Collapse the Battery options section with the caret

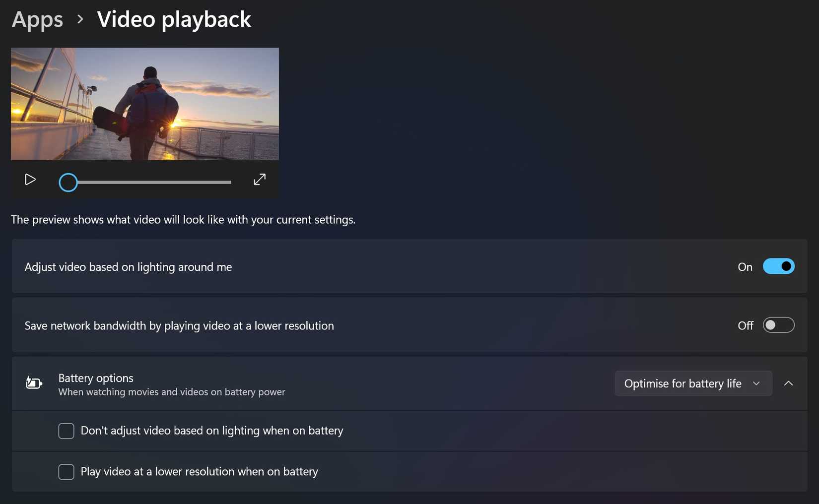point(789,383)
